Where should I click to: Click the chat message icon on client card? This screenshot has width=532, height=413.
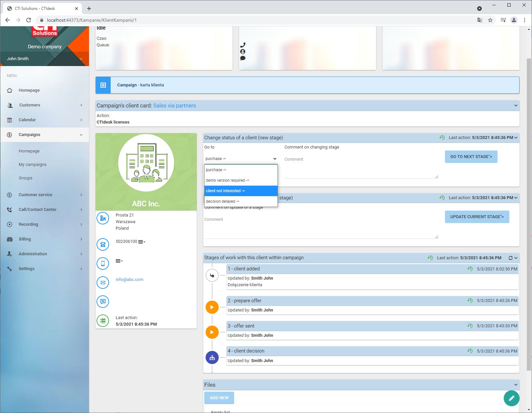point(103,301)
